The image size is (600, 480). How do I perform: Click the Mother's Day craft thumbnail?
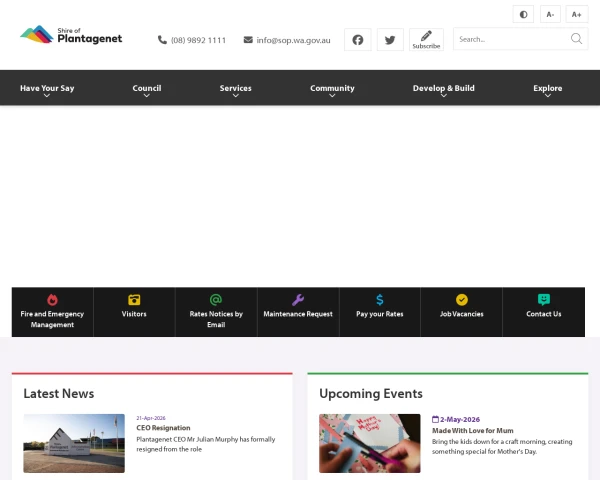(x=370, y=443)
